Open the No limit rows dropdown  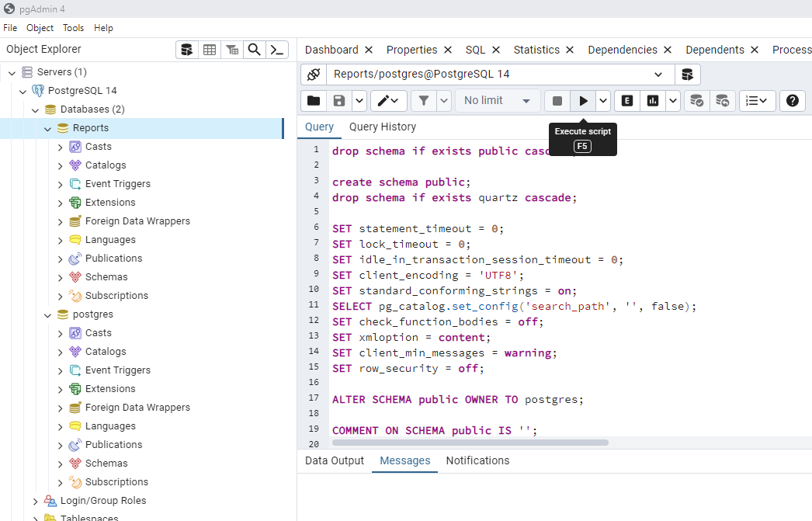(x=497, y=101)
